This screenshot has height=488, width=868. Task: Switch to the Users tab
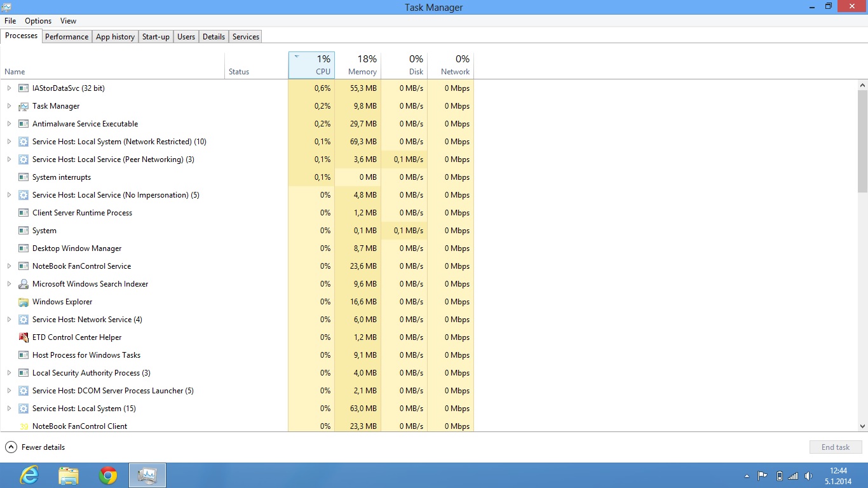tap(186, 37)
